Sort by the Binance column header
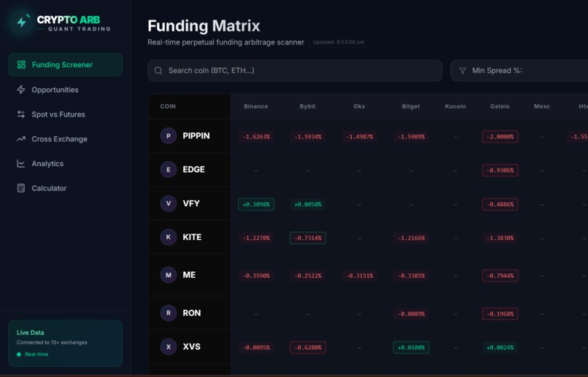 (x=256, y=106)
